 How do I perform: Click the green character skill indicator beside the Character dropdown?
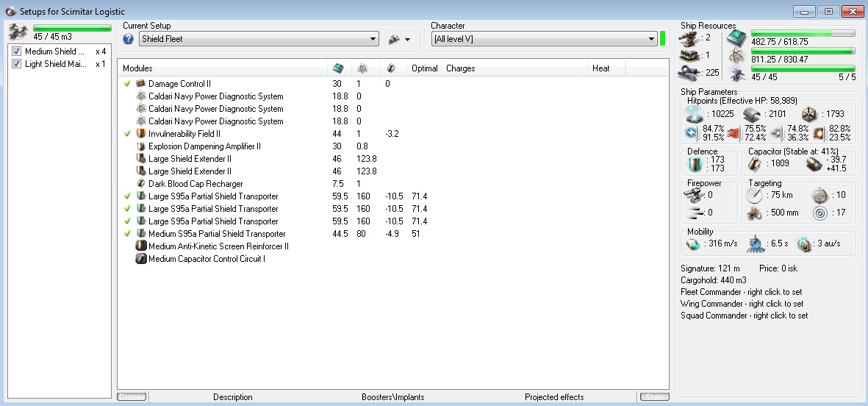663,39
